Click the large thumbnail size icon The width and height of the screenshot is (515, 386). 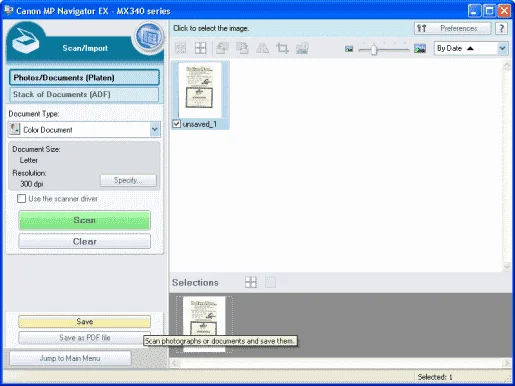click(x=420, y=49)
